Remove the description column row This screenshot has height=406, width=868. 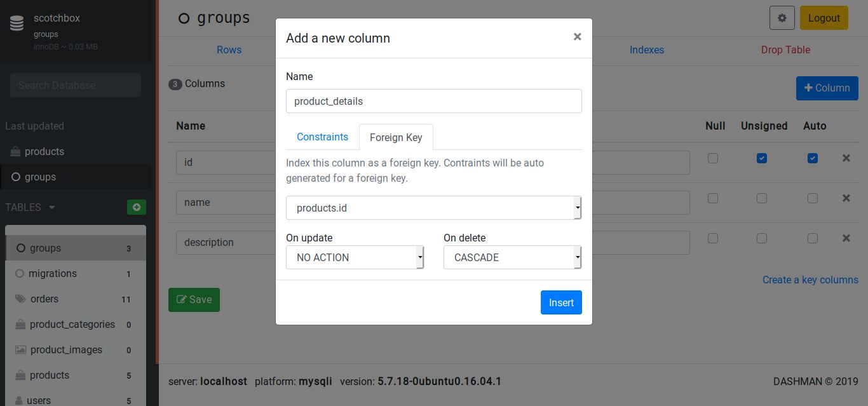click(x=846, y=238)
